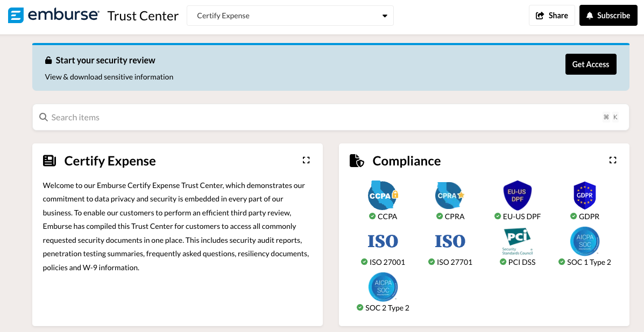This screenshot has height=332, width=644.
Task: Open the ISO 27001 certification logo
Action: pyautogui.click(x=383, y=241)
